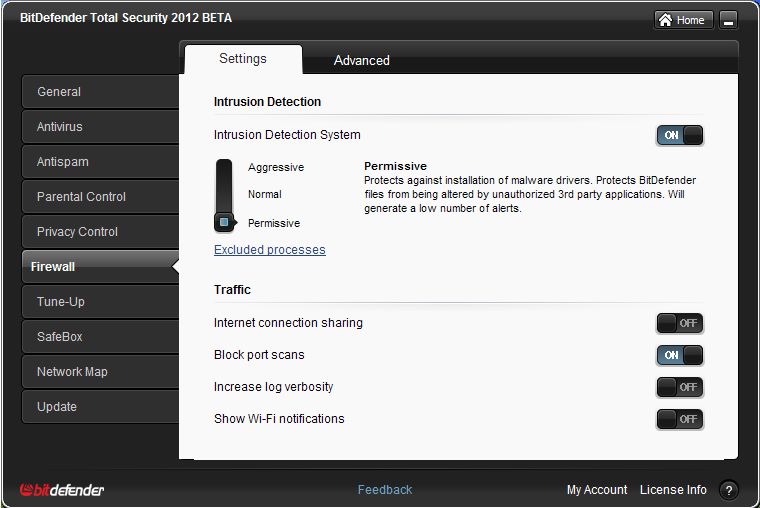Open help with the question mark icon
Screen dimensions: 760x508
pos(728,490)
